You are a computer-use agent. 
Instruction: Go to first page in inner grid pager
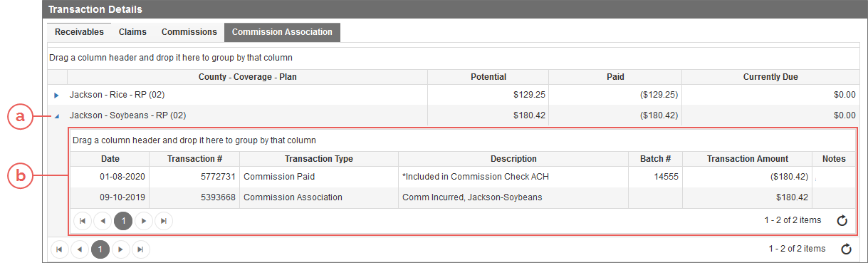click(x=83, y=221)
